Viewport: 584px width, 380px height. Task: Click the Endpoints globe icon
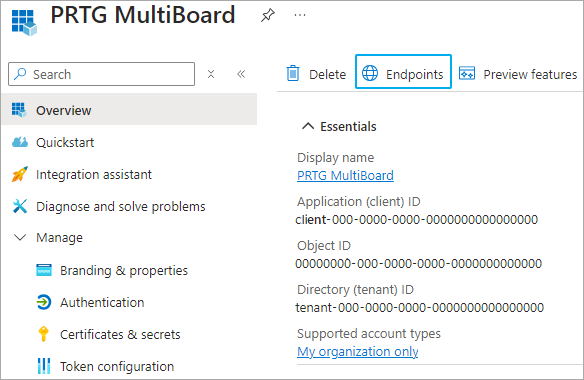[x=370, y=73]
